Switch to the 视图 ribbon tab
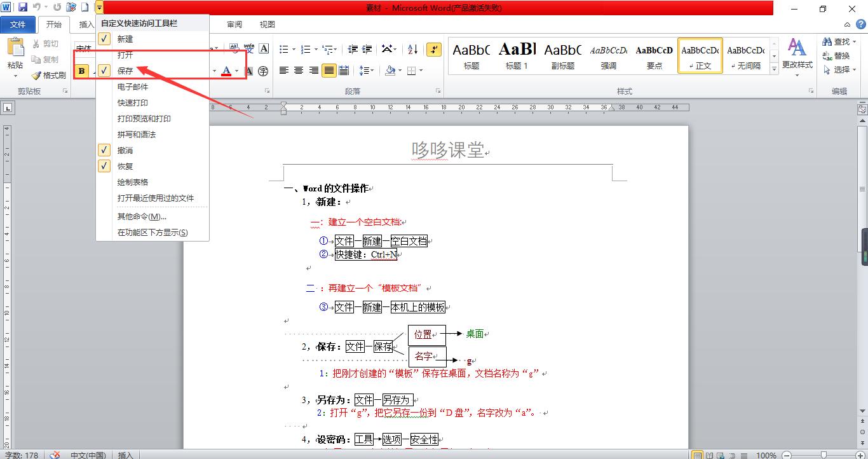Screen dimensions: 868x459 tap(266, 24)
